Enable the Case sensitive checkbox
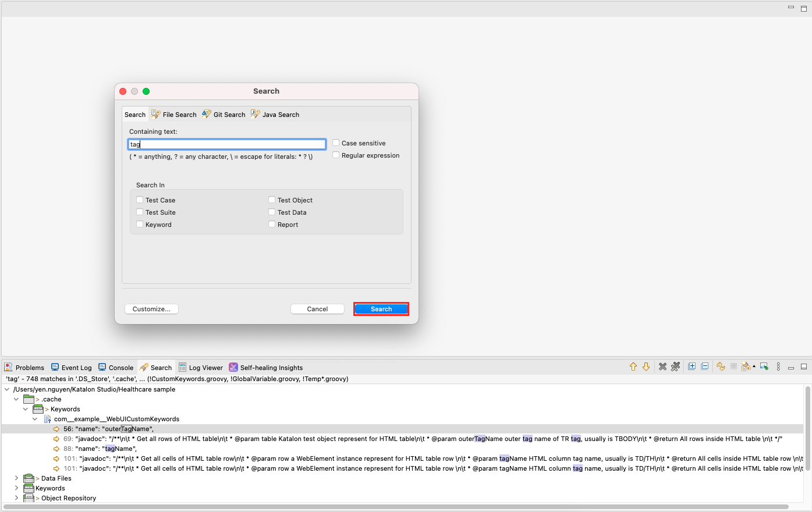This screenshot has width=812, height=512. point(336,143)
